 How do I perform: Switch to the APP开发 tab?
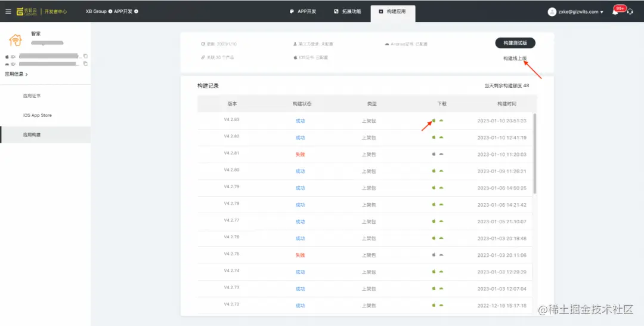tap(303, 11)
